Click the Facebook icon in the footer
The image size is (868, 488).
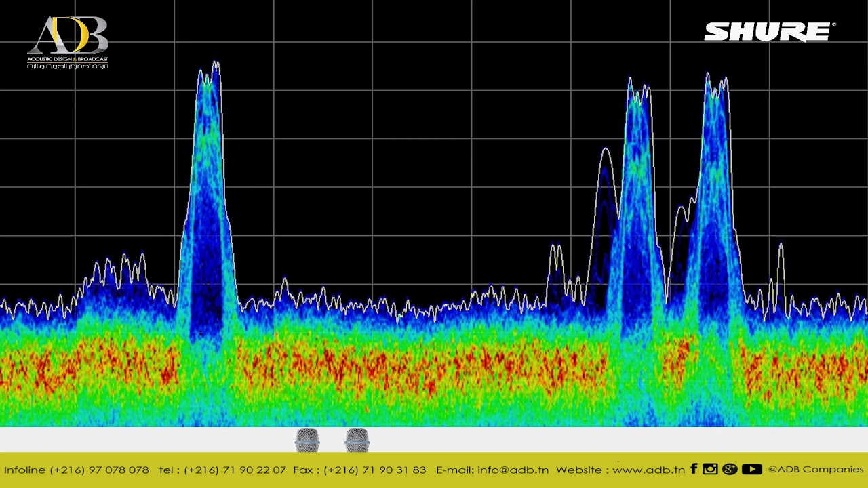(694, 469)
